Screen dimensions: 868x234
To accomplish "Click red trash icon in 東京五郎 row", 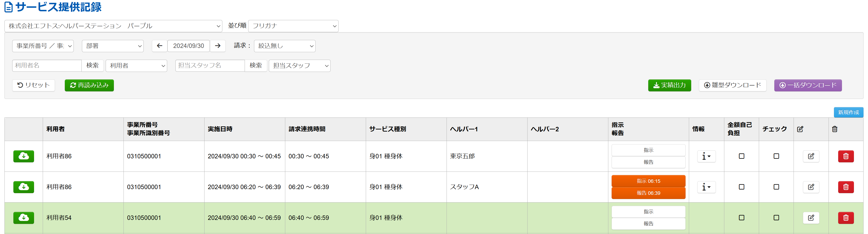I will tap(845, 156).
